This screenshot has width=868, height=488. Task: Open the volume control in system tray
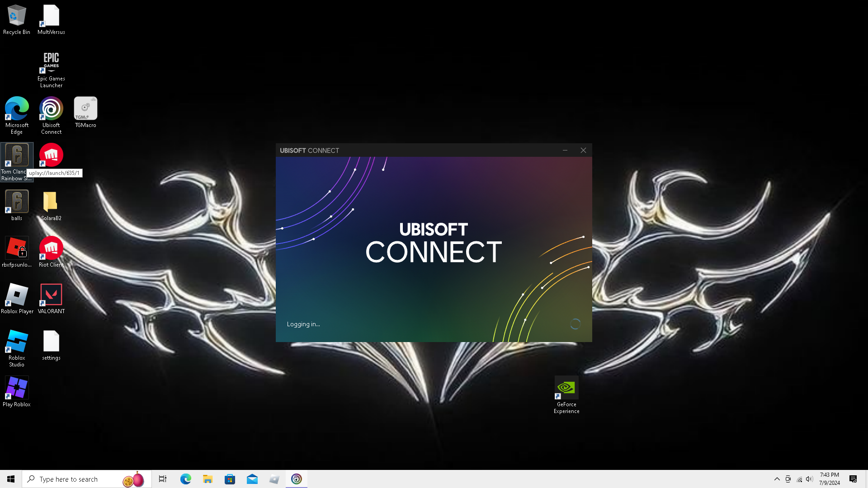809,479
